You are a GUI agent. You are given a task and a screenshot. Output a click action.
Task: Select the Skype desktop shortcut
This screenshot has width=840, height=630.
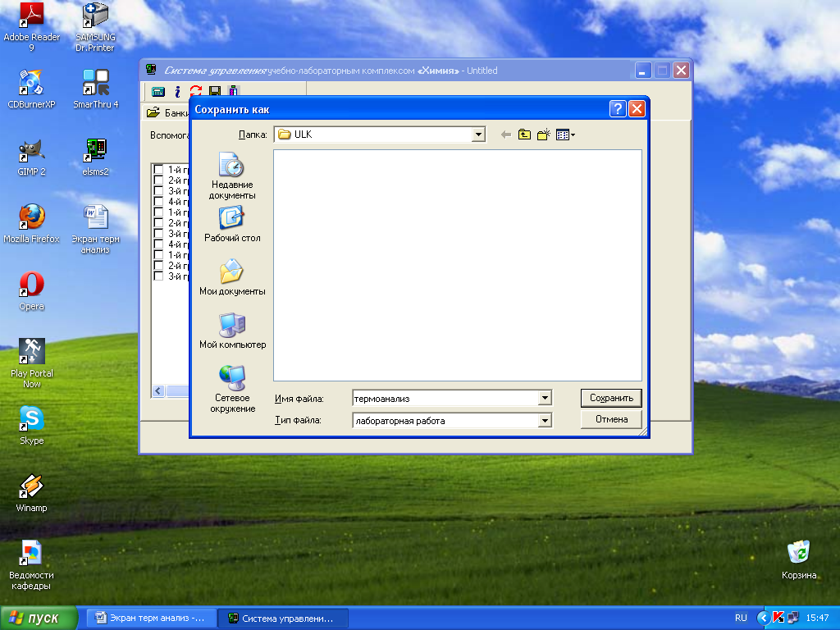pyautogui.click(x=31, y=426)
